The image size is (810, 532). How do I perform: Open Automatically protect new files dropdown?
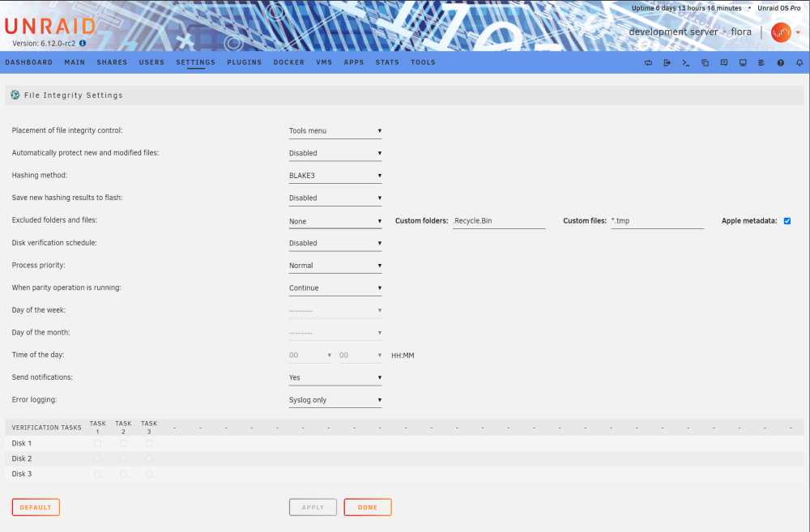point(335,153)
